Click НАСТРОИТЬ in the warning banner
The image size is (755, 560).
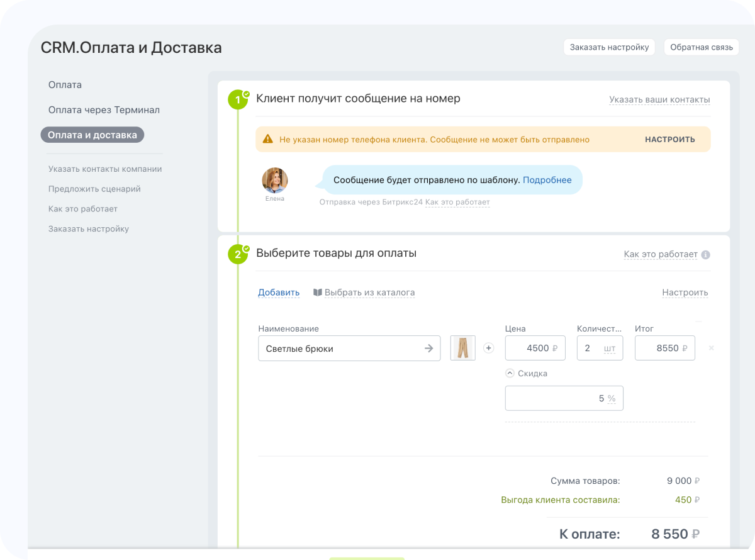click(x=669, y=140)
